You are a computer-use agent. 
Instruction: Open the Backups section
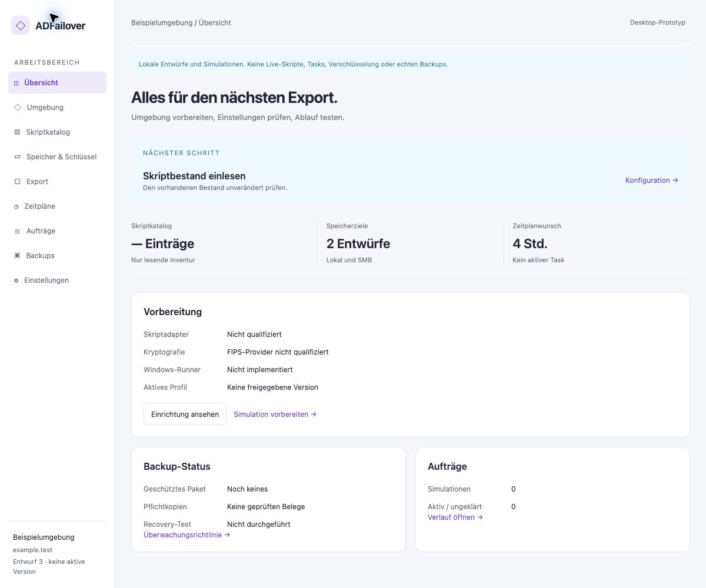coord(57,256)
